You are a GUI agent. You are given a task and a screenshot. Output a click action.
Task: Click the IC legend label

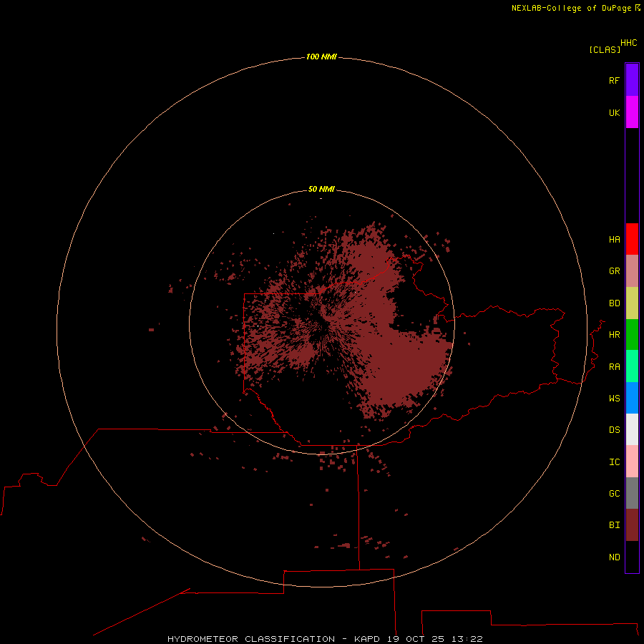pyautogui.click(x=614, y=462)
